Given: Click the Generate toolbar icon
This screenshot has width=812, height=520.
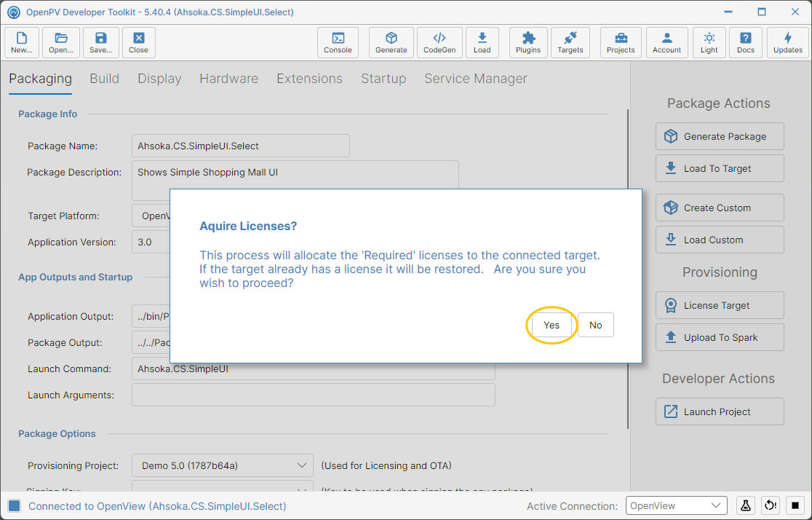Looking at the screenshot, I should click(391, 42).
